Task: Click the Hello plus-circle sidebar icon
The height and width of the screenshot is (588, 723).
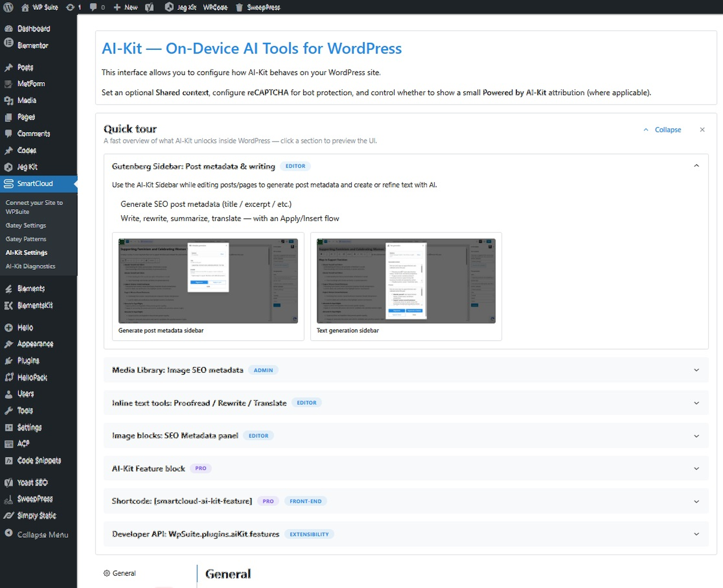Action: (8, 328)
